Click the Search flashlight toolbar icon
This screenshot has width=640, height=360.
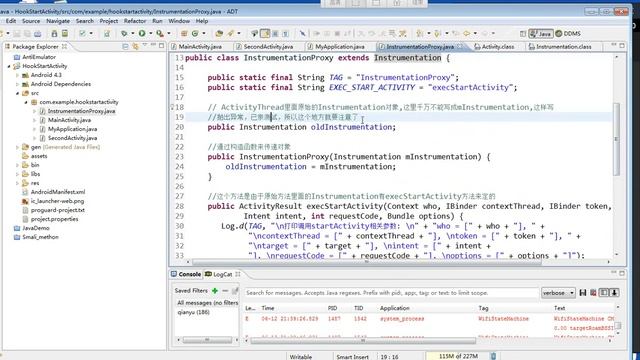tap(231, 33)
